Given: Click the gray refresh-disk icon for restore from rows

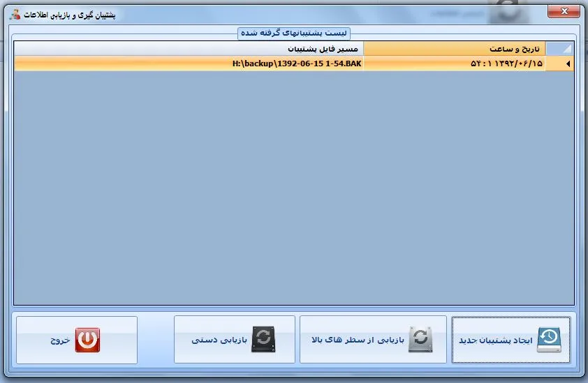Looking at the screenshot, I should pos(420,339).
